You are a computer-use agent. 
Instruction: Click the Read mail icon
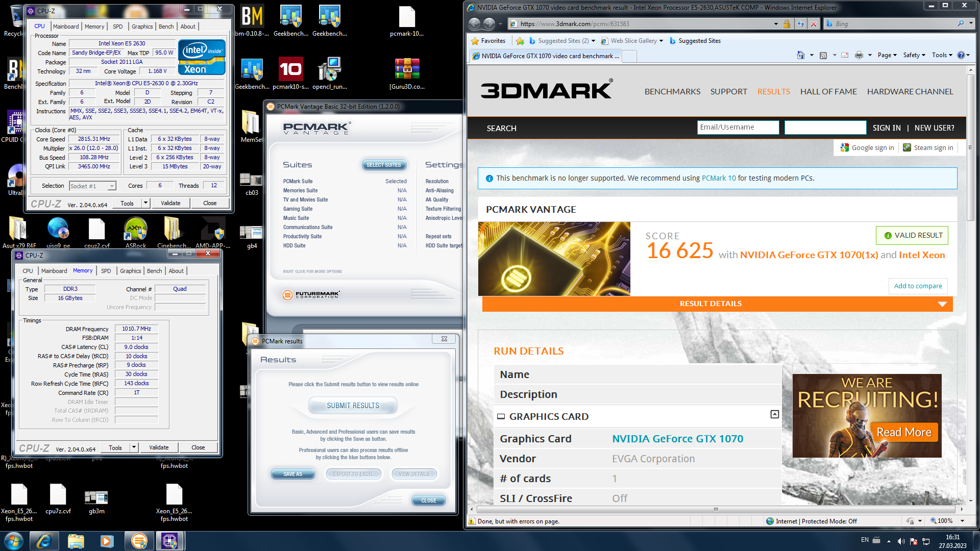coord(845,55)
